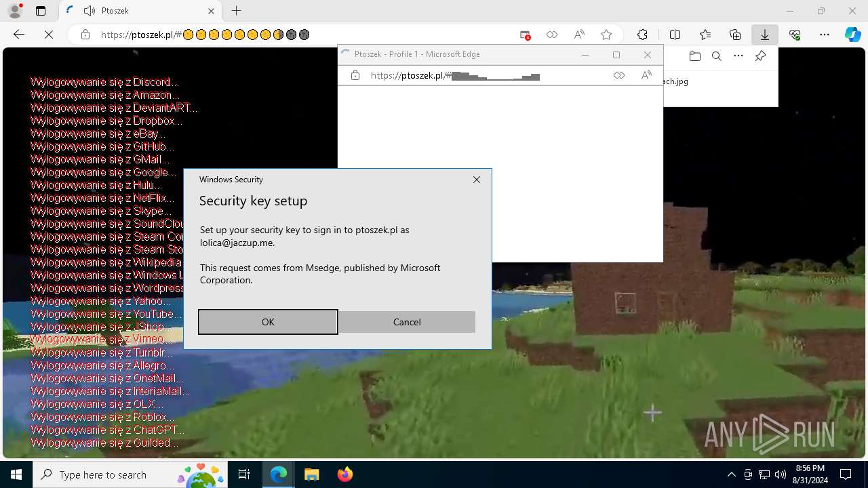868x488 pixels.
Task: Open more options in Downloads panel
Action: coord(738,56)
